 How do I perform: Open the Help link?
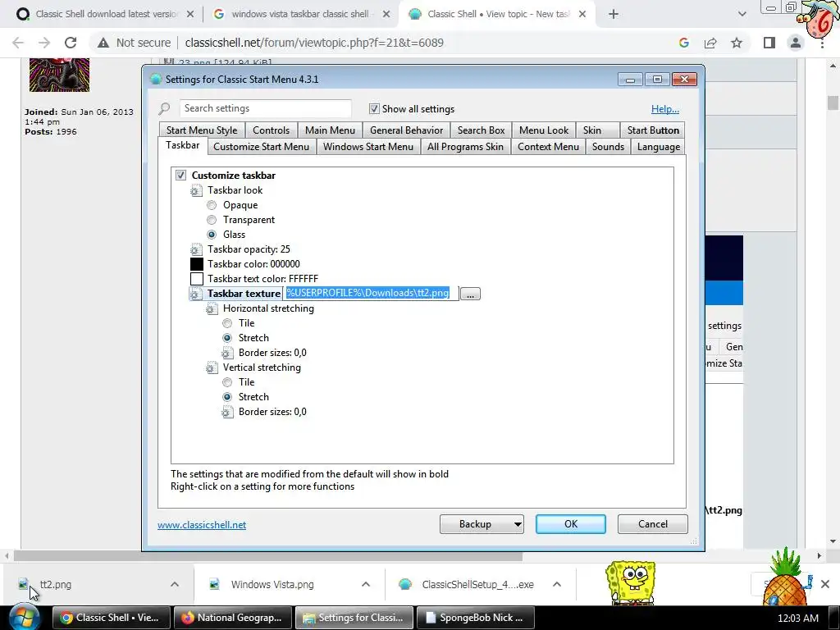click(664, 109)
